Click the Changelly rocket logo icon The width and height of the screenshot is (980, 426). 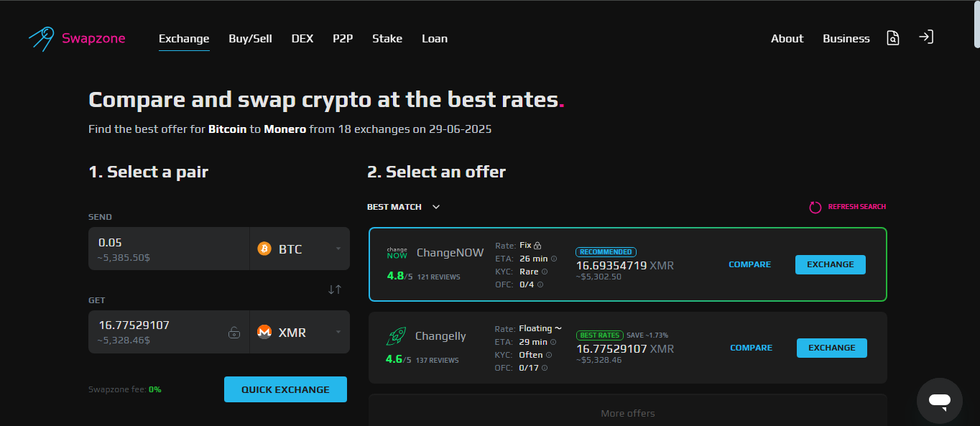pyautogui.click(x=397, y=336)
